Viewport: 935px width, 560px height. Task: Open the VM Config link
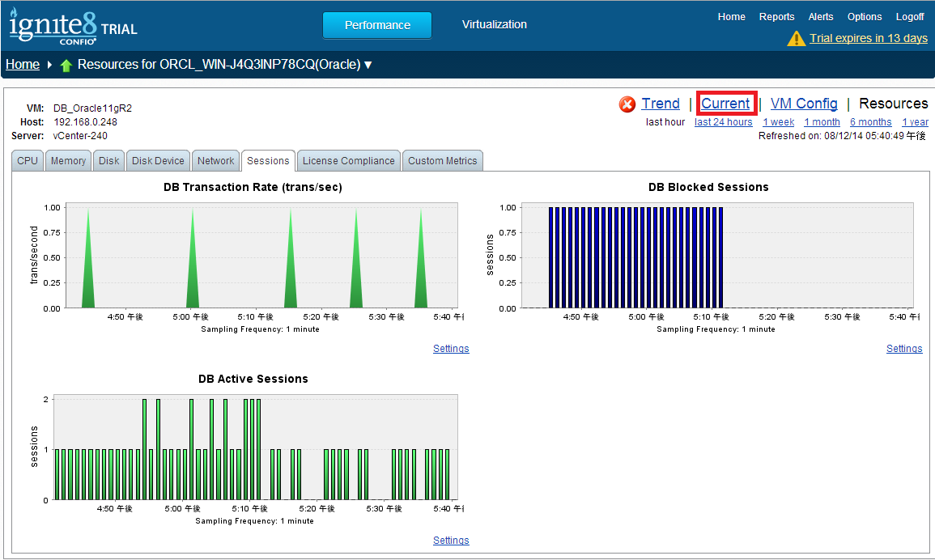point(804,104)
